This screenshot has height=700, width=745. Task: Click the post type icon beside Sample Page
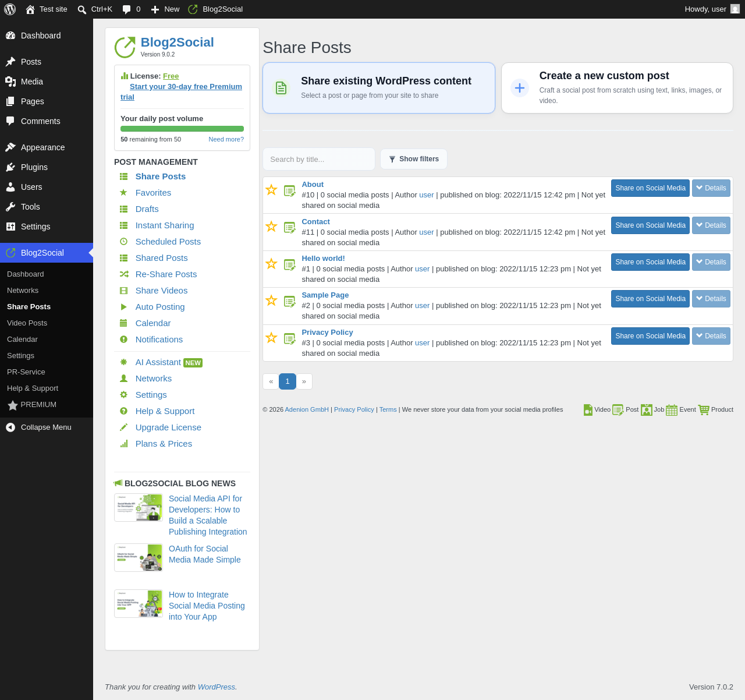point(290,302)
